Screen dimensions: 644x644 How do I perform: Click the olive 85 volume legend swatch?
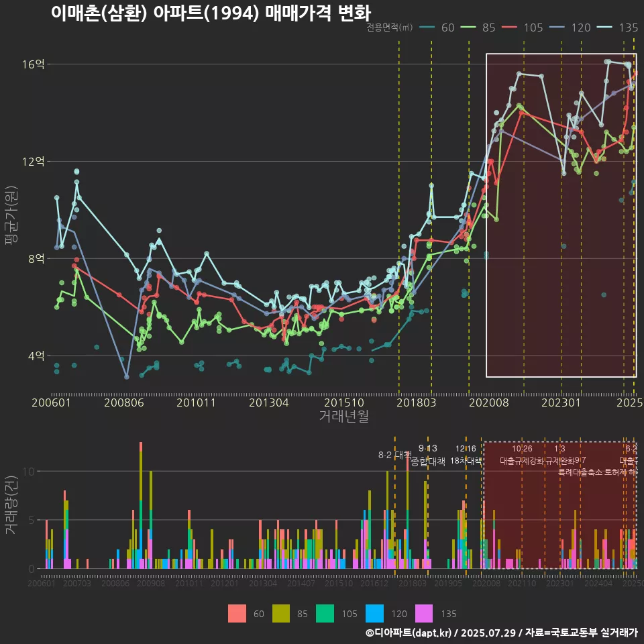coord(281,614)
